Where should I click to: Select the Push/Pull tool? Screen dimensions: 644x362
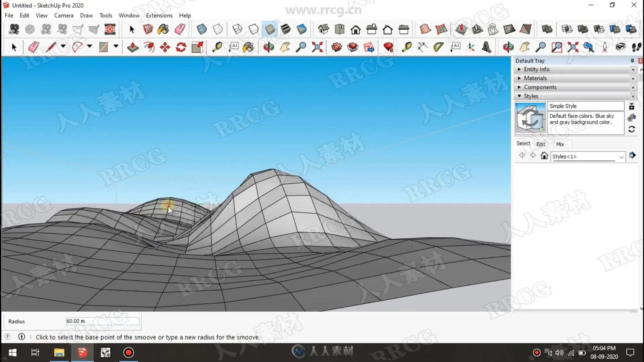tap(133, 47)
